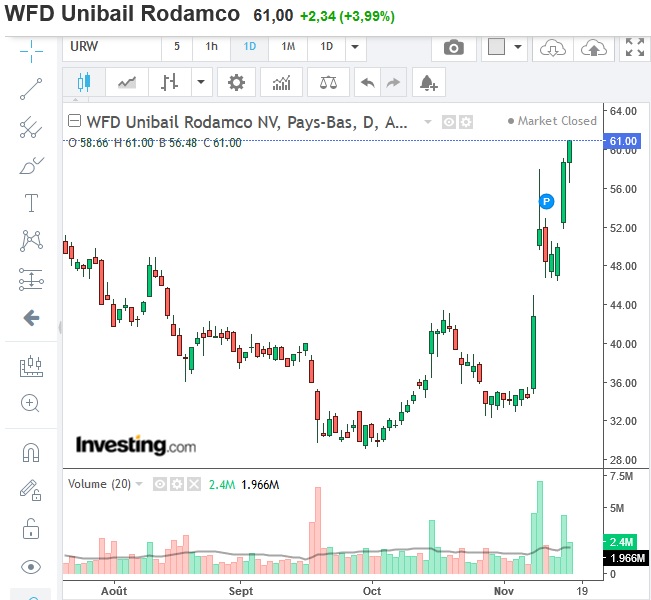The height and width of the screenshot is (600, 651).
Task: Undo the last action
Action: (x=368, y=82)
